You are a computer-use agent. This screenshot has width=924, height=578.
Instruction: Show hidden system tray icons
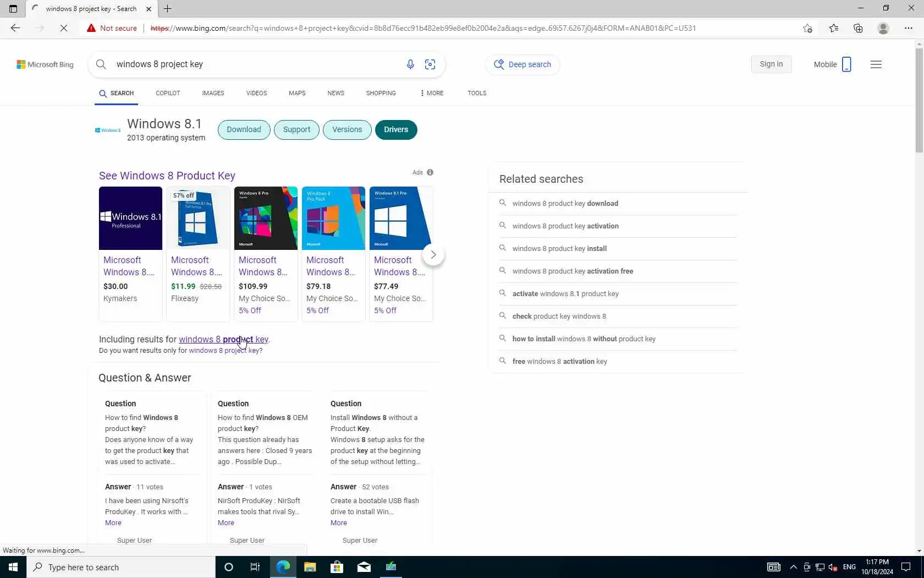pos(793,567)
